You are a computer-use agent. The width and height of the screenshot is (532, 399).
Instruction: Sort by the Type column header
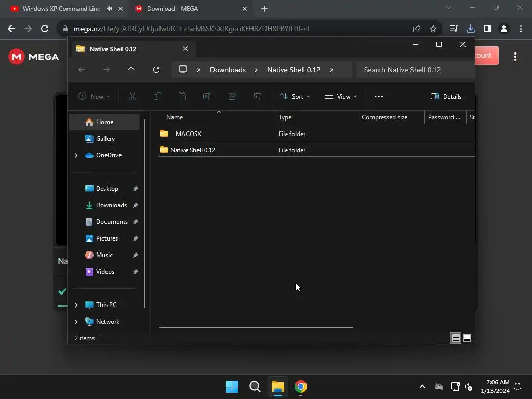click(316, 117)
